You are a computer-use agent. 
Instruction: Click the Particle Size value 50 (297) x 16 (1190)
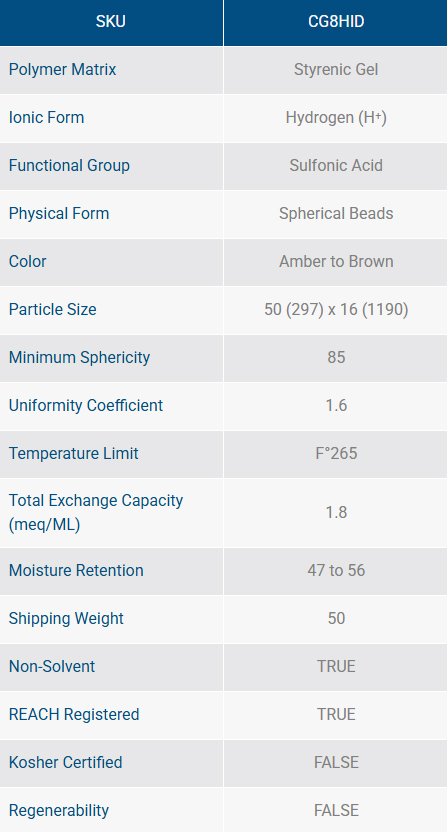[x=336, y=309]
